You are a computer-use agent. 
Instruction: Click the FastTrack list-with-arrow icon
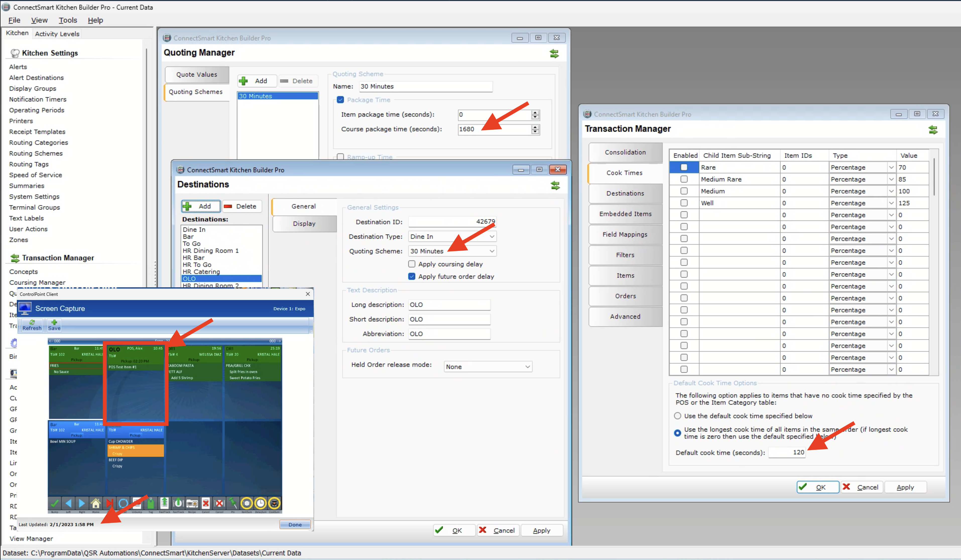tap(164, 503)
